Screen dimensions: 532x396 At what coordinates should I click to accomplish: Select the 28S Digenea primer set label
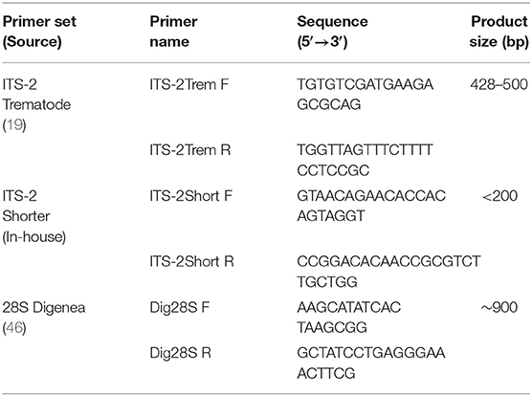[x=44, y=307]
